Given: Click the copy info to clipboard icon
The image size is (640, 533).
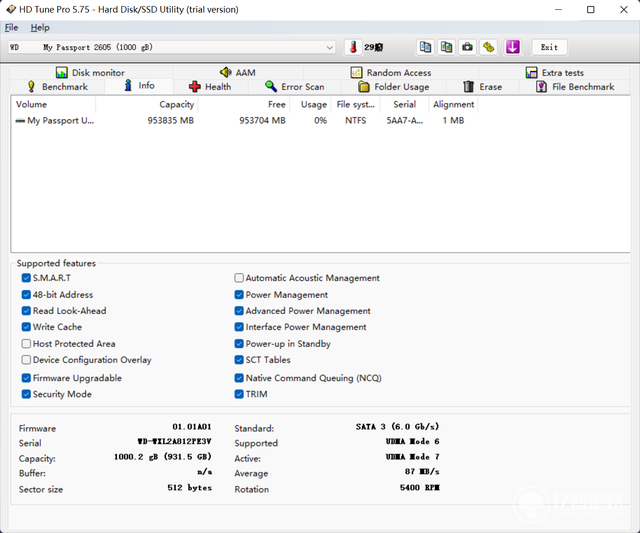Looking at the screenshot, I should click(425, 47).
